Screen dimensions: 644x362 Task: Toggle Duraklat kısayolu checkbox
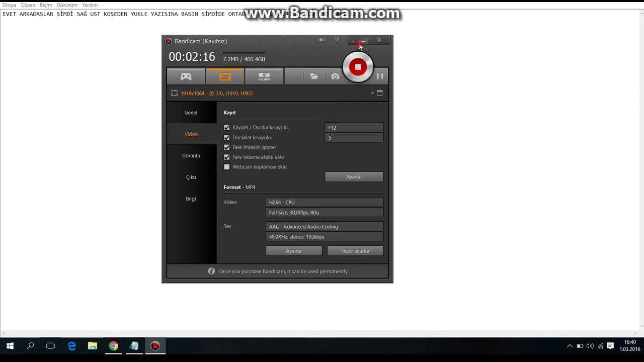(x=226, y=137)
